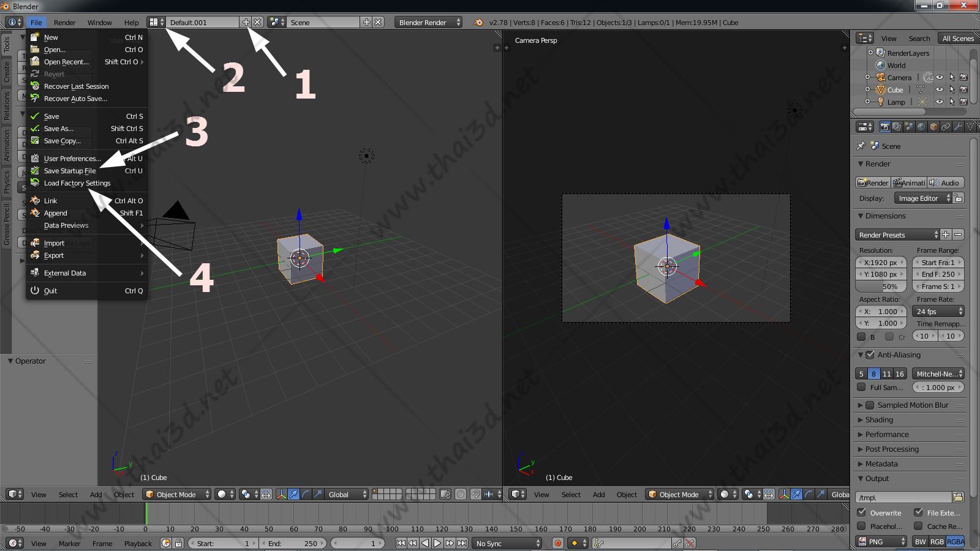Viewport: 980px width, 551px height.
Task: Click the All Scenes button in outliner
Action: 957,38
